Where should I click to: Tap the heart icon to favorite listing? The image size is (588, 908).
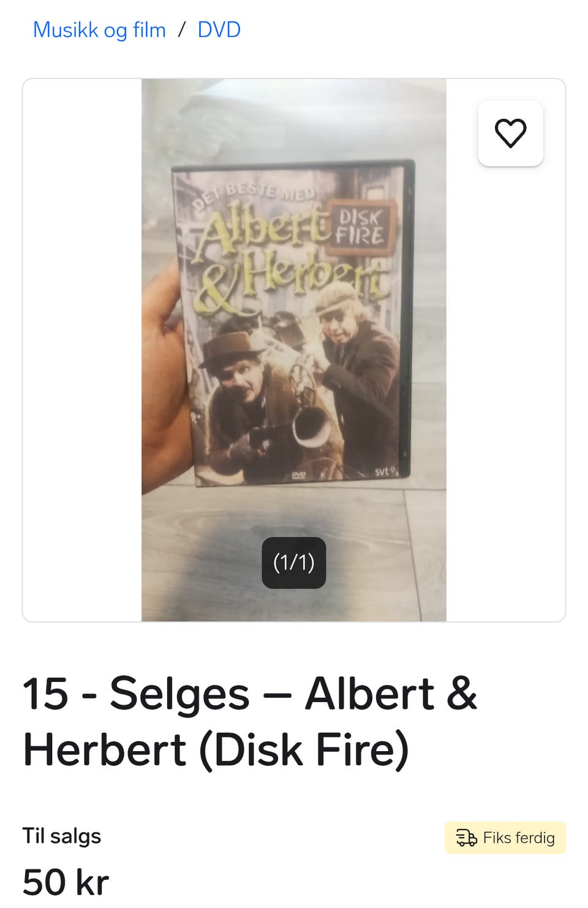[x=510, y=133]
